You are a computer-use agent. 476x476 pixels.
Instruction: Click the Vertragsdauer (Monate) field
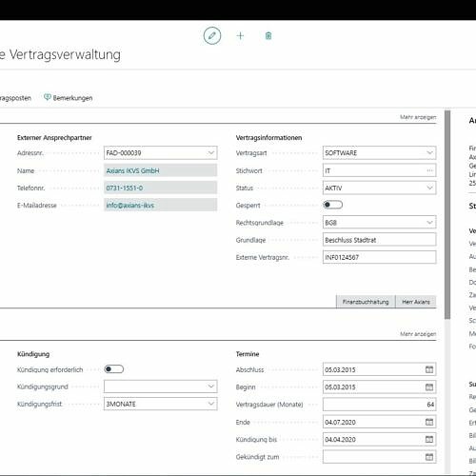[x=379, y=405]
